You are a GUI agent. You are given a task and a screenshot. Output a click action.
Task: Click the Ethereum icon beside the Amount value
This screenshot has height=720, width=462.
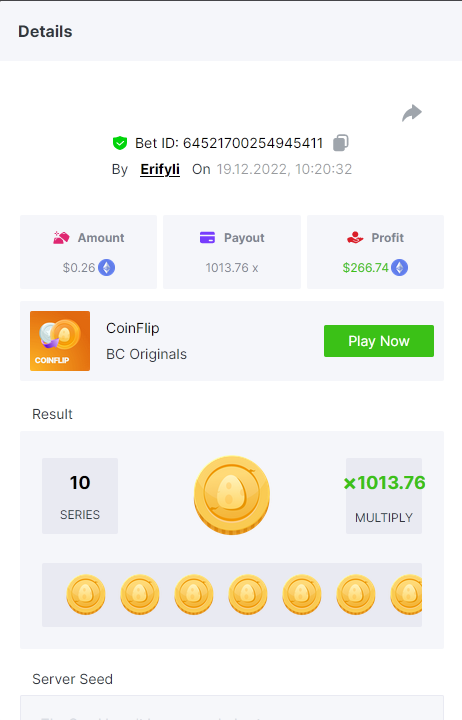(x=107, y=268)
